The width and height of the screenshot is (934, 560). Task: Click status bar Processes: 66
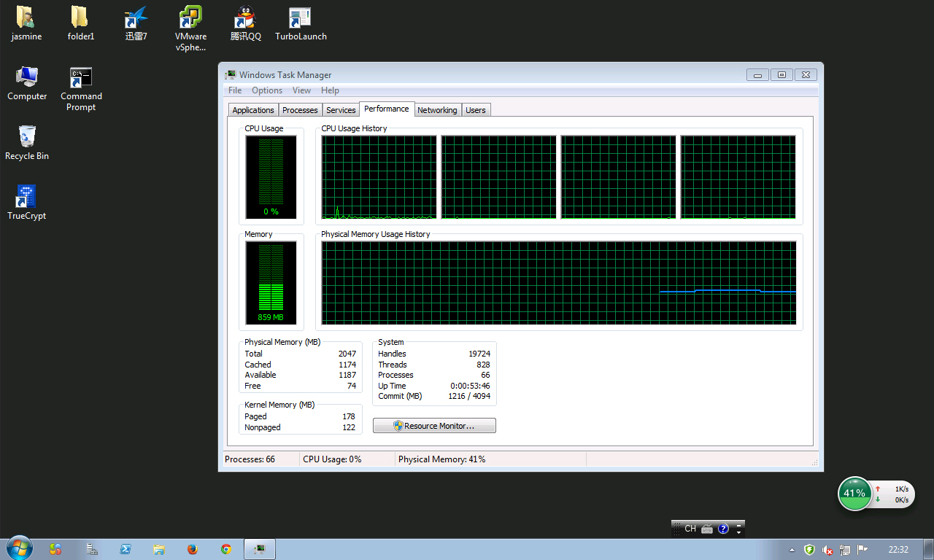pos(250,459)
